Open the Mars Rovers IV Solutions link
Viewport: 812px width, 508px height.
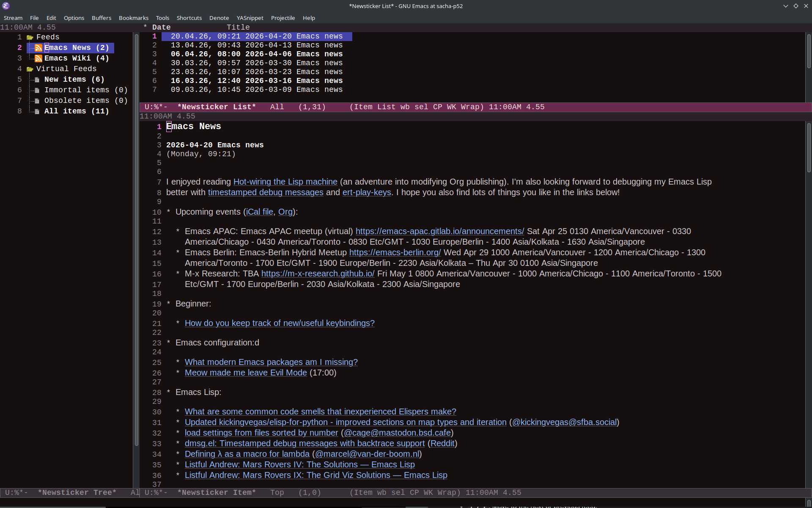tap(300, 465)
